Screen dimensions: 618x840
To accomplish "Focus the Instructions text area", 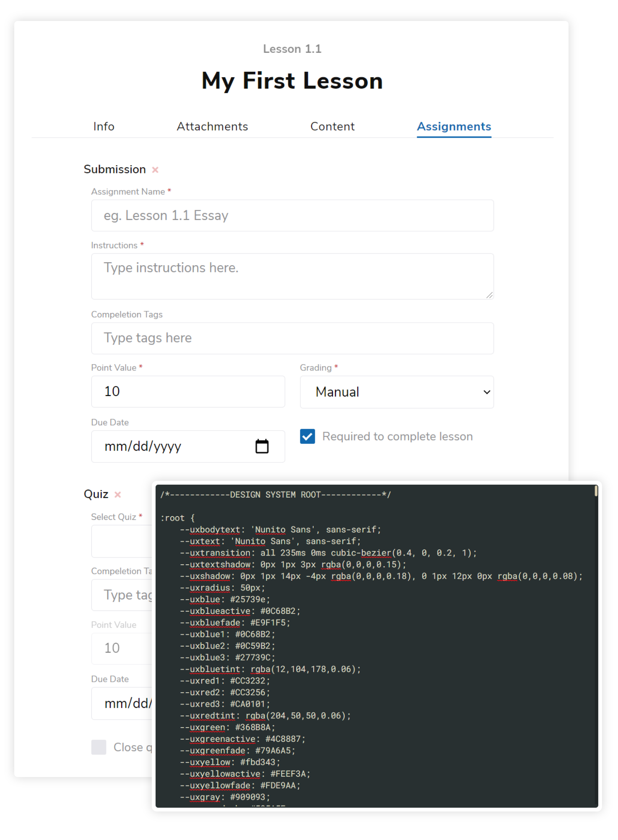I will (292, 276).
